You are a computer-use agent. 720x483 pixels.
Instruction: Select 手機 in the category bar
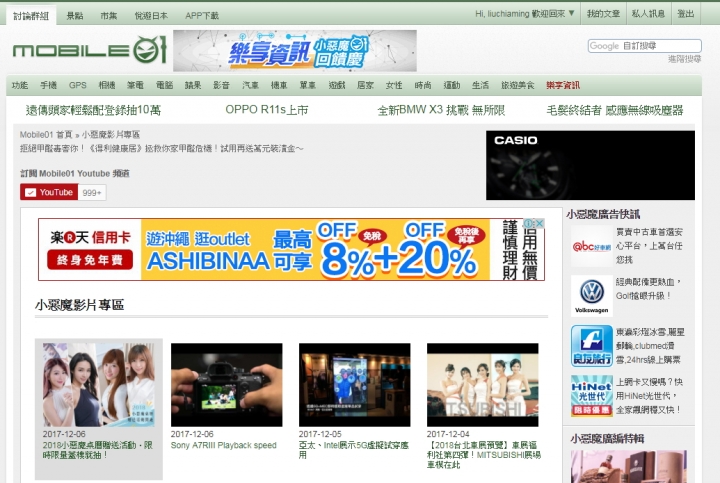(48, 85)
